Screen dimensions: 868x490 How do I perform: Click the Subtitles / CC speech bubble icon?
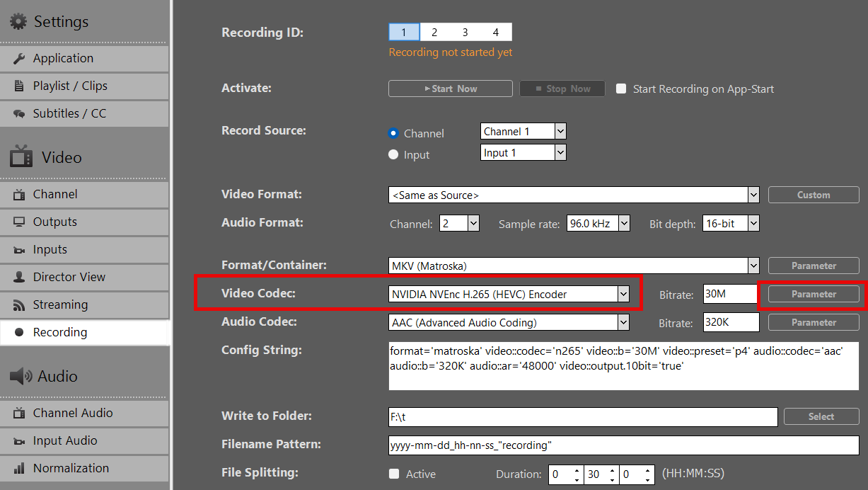coord(19,114)
